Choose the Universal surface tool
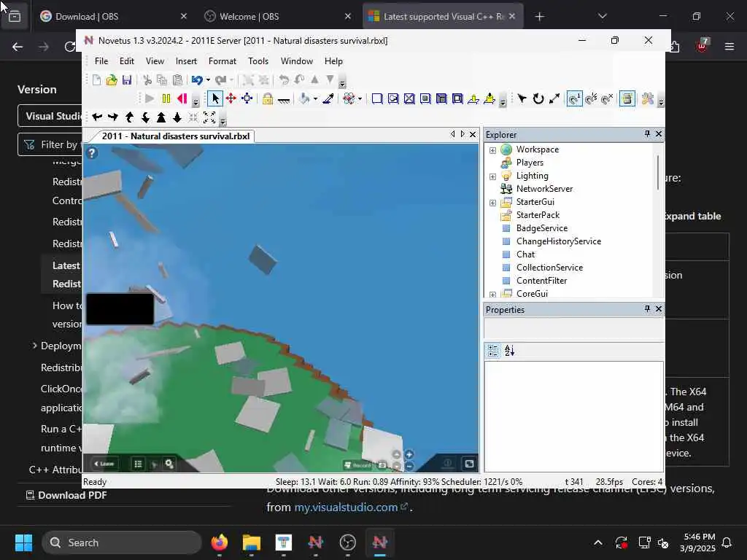Viewport: 747px width, 560px height. (x=457, y=98)
